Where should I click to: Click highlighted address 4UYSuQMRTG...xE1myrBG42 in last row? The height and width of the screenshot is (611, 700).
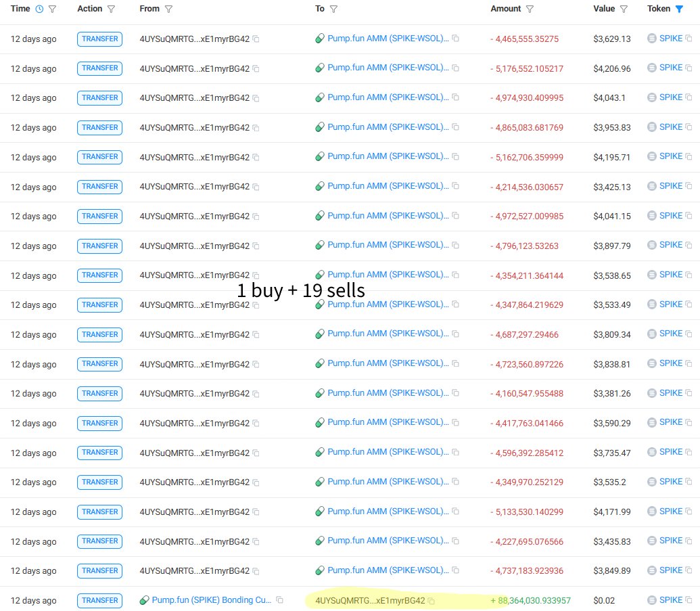click(x=370, y=601)
